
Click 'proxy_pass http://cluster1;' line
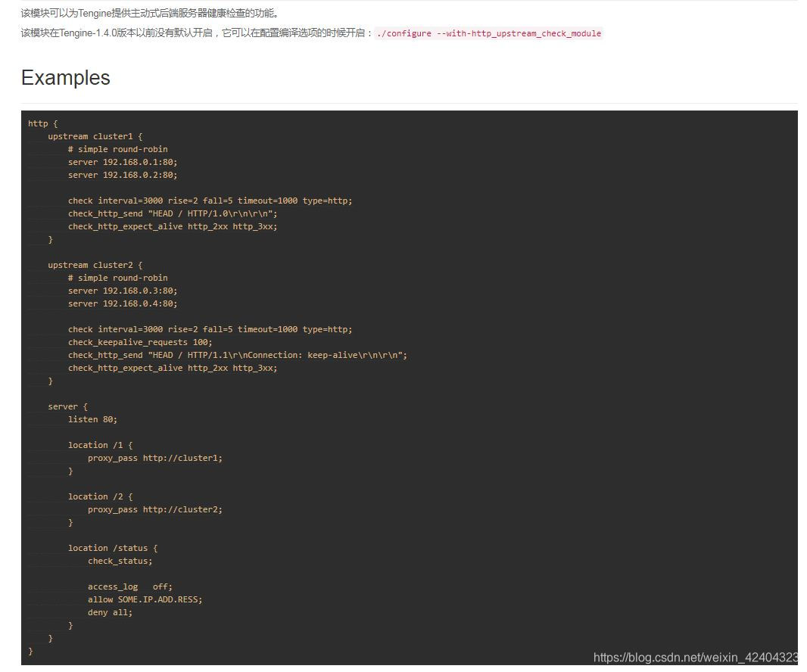coord(155,458)
